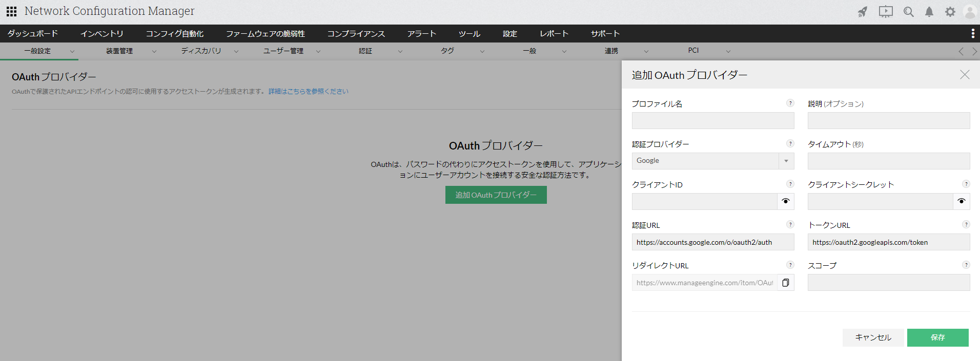Focus the クライアントシークレット input field
Image resolution: width=980 pixels, height=361 pixels.
[881, 201]
